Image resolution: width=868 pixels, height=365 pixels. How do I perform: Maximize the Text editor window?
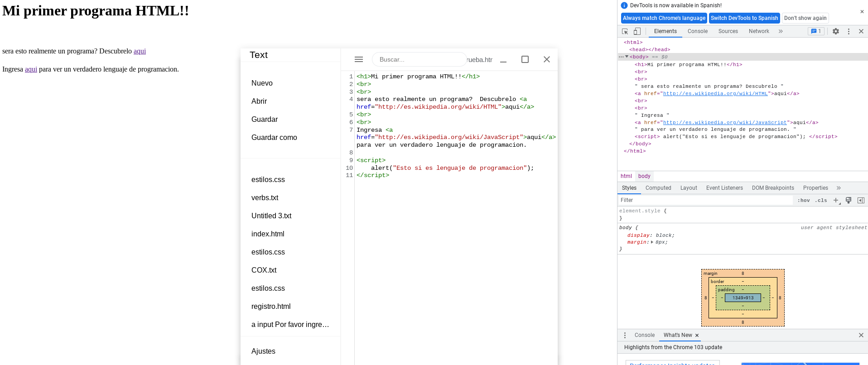(x=525, y=59)
